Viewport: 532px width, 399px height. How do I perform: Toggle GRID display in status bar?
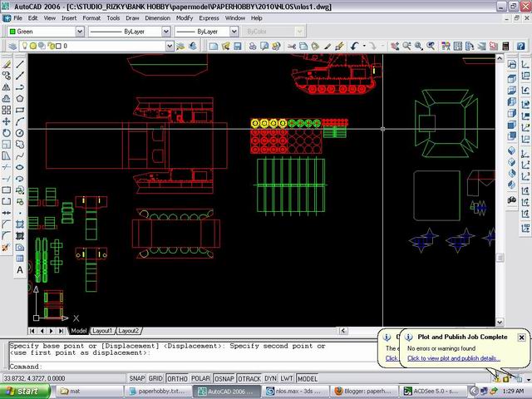155,378
